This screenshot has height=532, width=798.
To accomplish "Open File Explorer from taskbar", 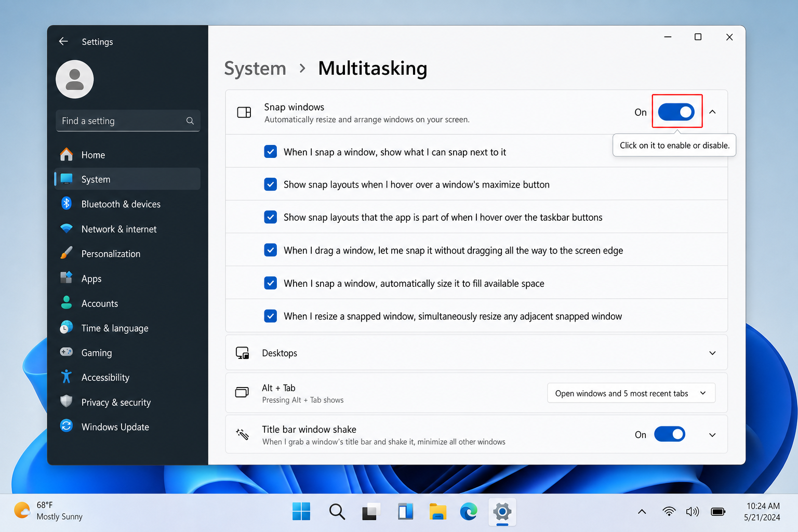I will pyautogui.click(x=438, y=512).
